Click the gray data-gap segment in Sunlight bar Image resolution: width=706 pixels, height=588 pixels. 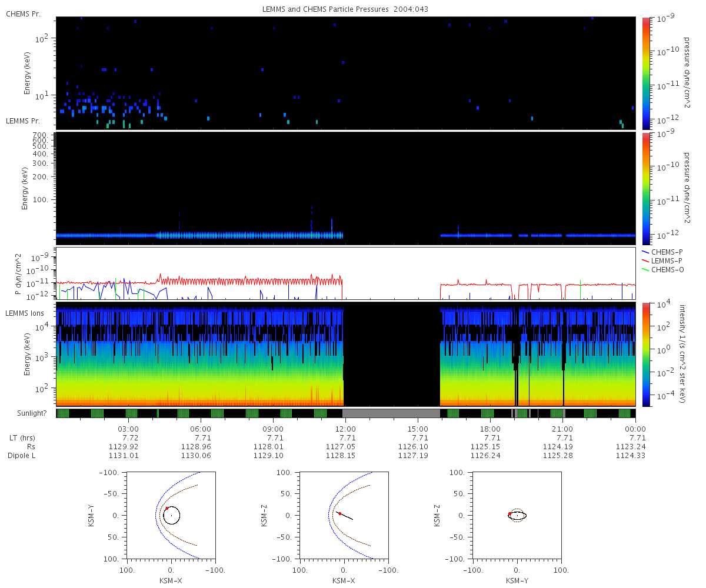click(x=391, y=413)
